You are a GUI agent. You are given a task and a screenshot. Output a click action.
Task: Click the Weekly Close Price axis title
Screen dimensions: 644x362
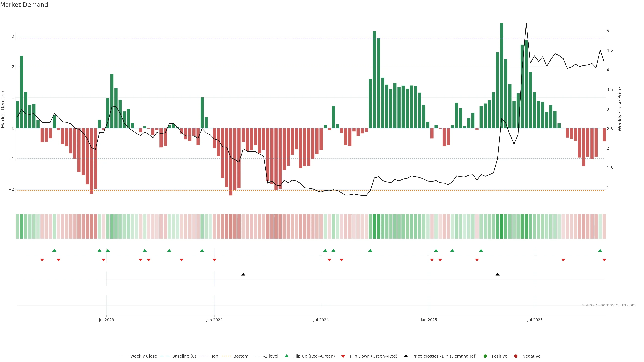pyautogui.click(x=620, y=109)
